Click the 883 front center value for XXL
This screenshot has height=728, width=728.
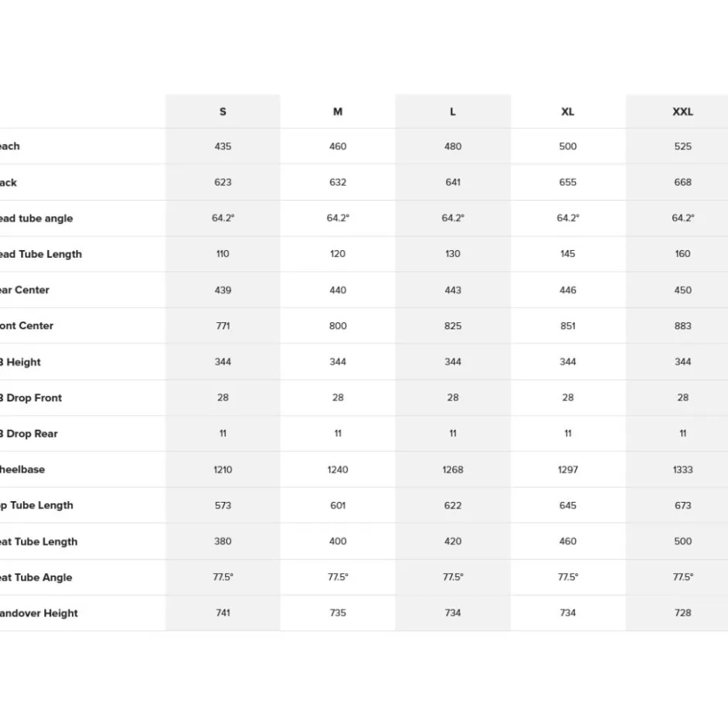pyautogui.click(x=682, y=326)
